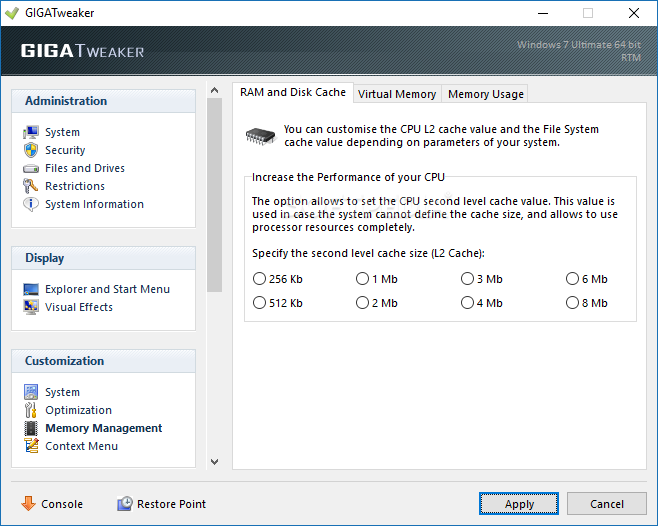The width and height of the screenshot is (658, 526).
Task: Go to the Administration System section
Action: click(x=62, y=132)
